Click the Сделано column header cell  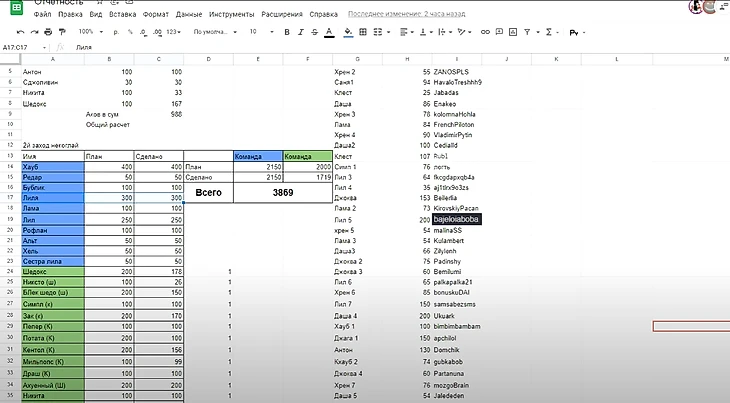(x=150, y=157)
